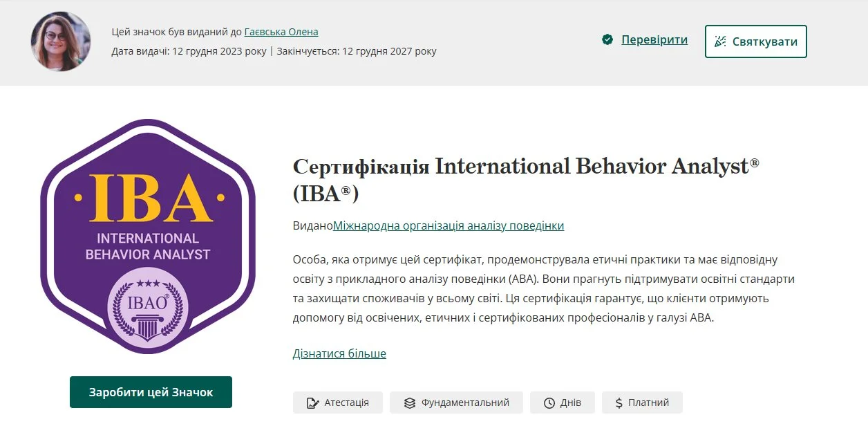Select the Атестація tag
Screen dimensions: 868x435
coord(338,402)
